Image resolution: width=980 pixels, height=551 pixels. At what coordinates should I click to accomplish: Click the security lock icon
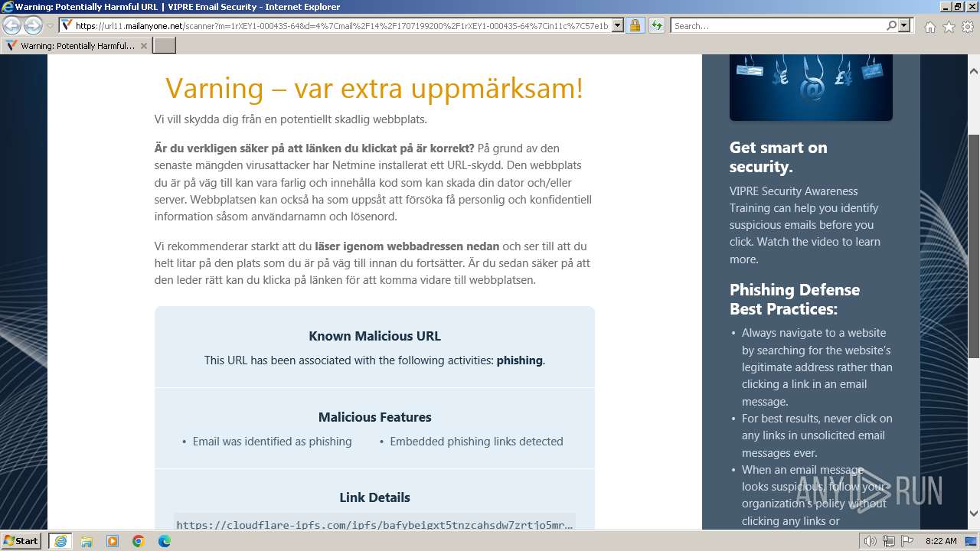coord(635,25)
